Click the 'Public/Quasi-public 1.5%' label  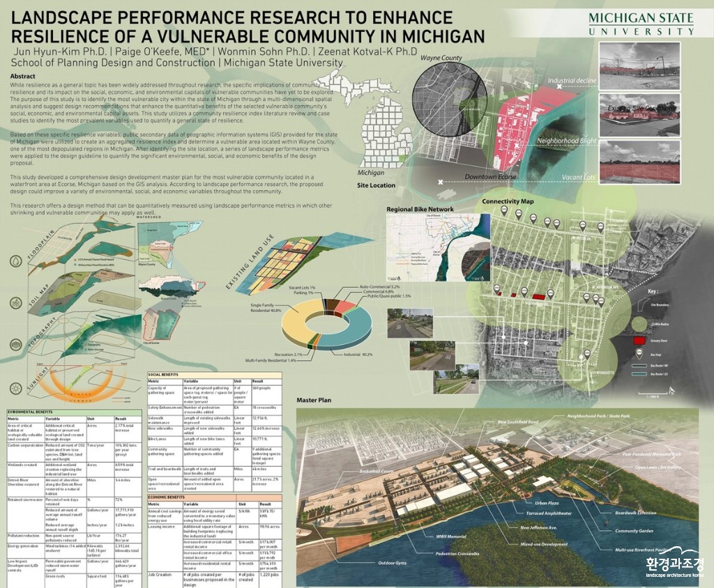tap(389, 296)
